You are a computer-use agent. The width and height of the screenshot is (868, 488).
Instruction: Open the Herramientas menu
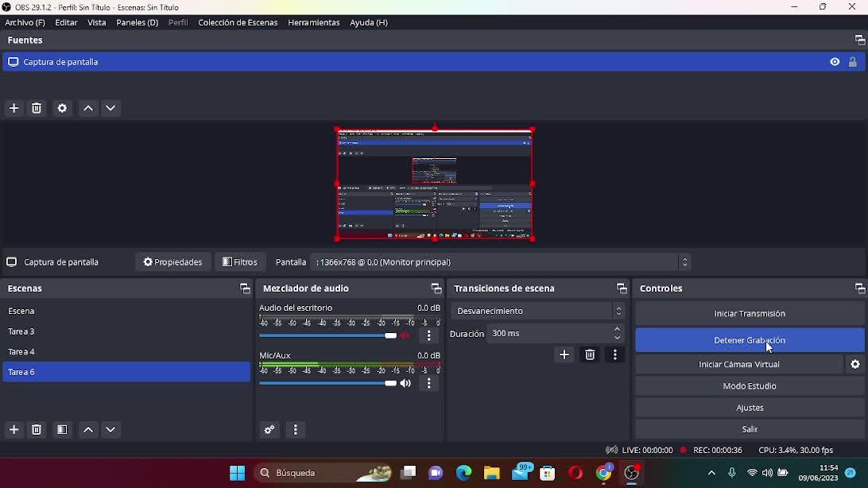[x=313, y=22]
